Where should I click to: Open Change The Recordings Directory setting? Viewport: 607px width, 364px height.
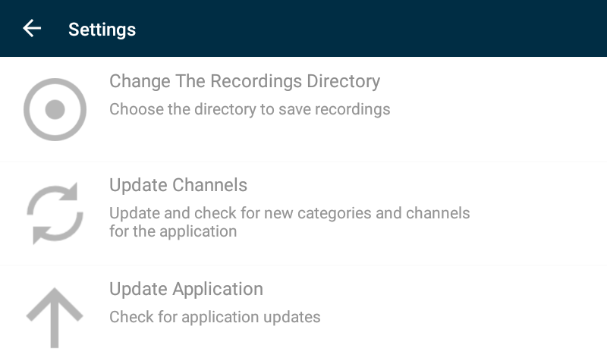[244, 81]
